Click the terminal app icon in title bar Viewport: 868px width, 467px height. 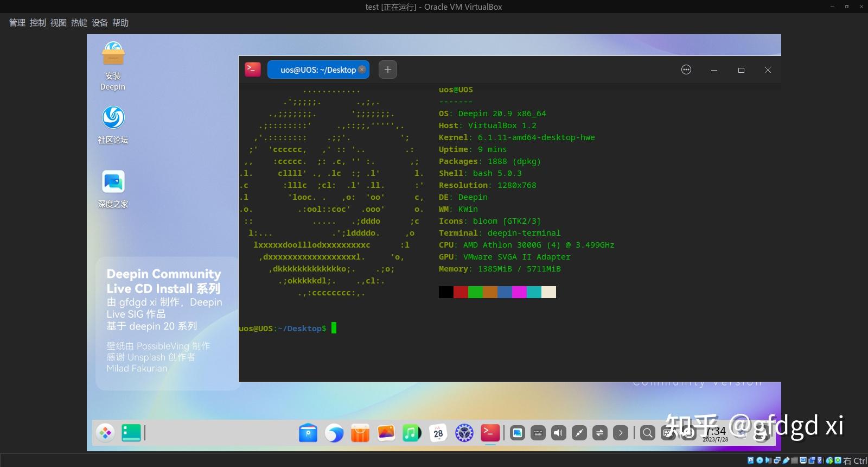click(253, 70)
